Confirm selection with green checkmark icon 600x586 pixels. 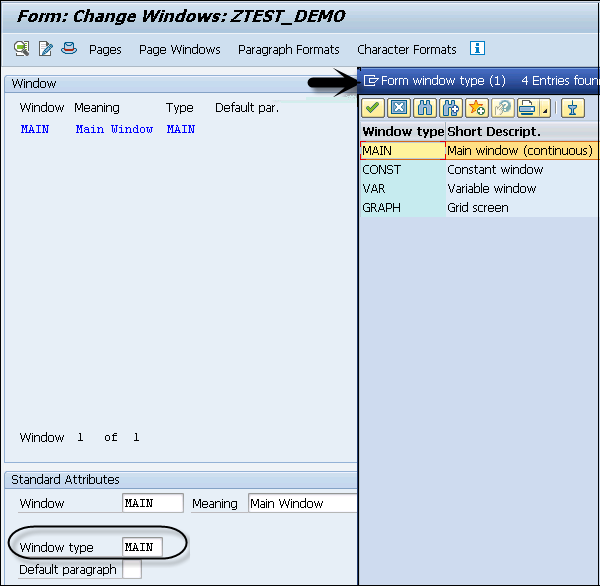point(372,108)
